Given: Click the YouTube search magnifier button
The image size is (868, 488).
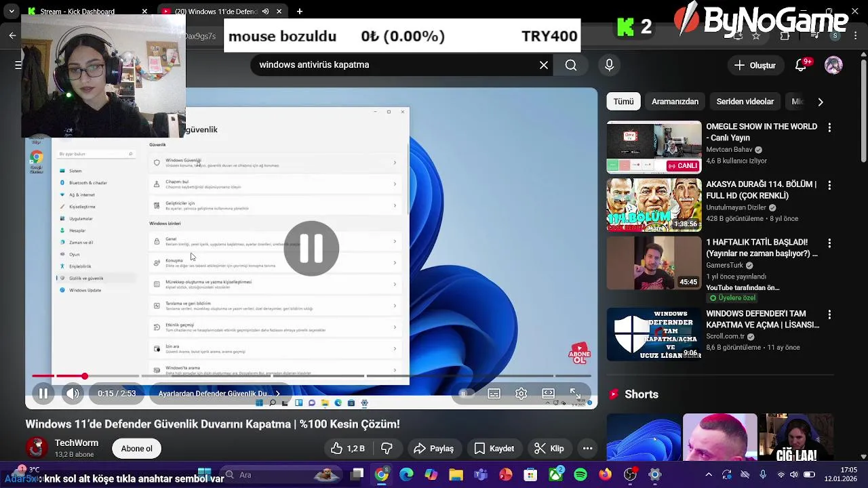Looking at the screenshot, I should point(571,65).
